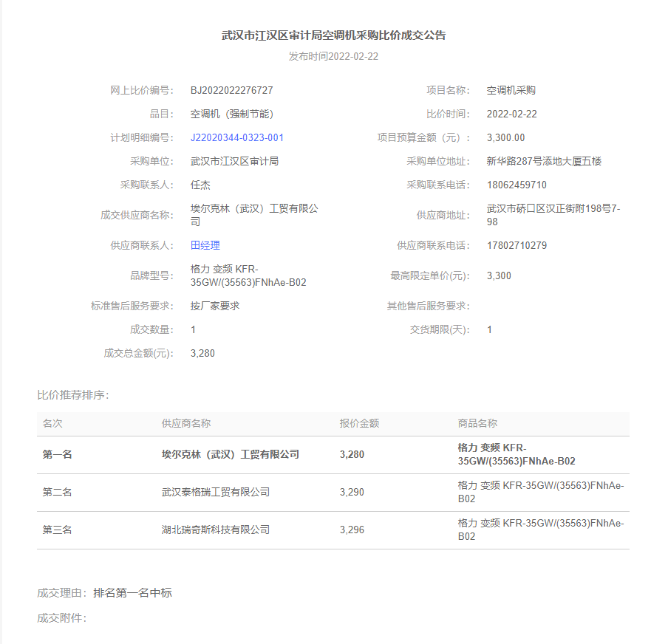Image resolution: width=651 pixels, height=644 pixels.
Task: Select the bidding number BJ2022022276727
Action: point(231,90)
